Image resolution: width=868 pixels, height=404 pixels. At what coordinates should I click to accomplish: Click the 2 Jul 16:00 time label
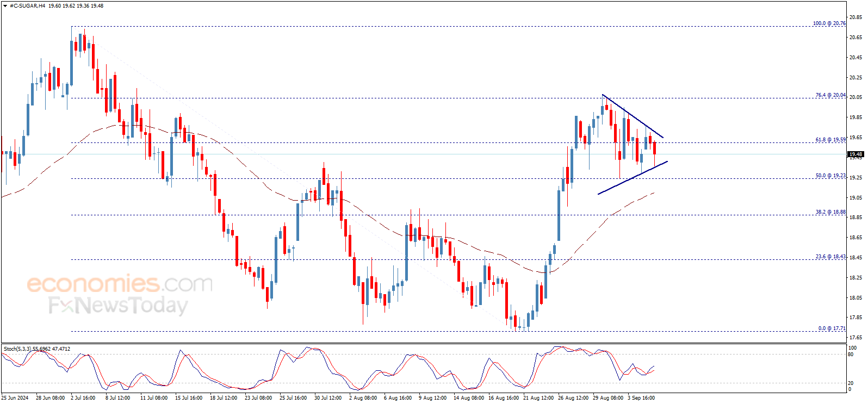(x=83, y=398)
